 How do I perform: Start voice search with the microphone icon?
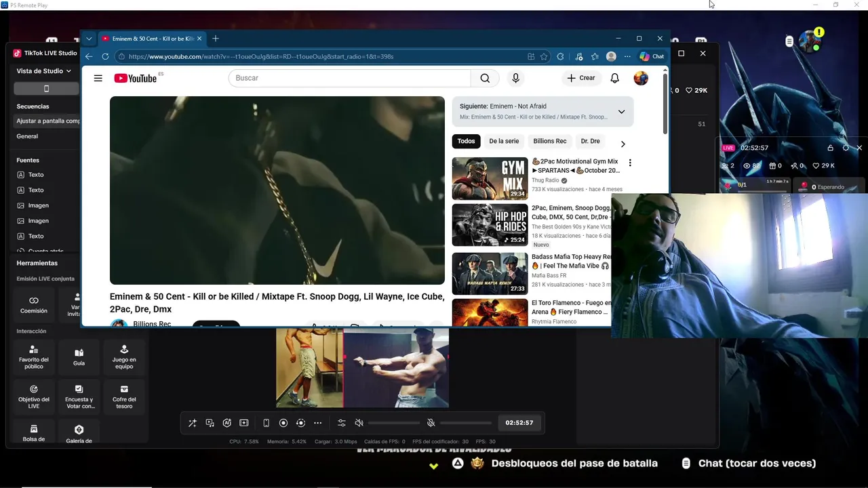coord(515,78)
